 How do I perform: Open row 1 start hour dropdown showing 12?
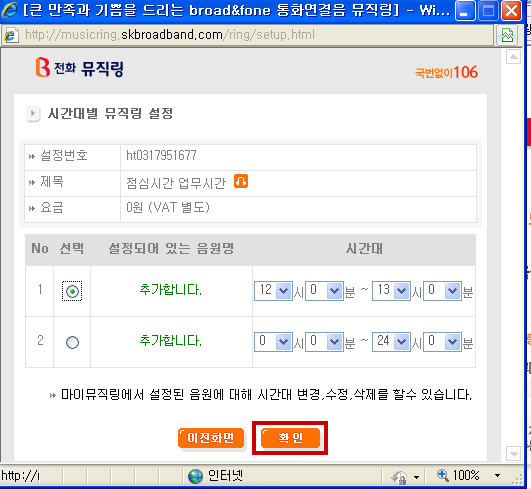coord(273,291)
